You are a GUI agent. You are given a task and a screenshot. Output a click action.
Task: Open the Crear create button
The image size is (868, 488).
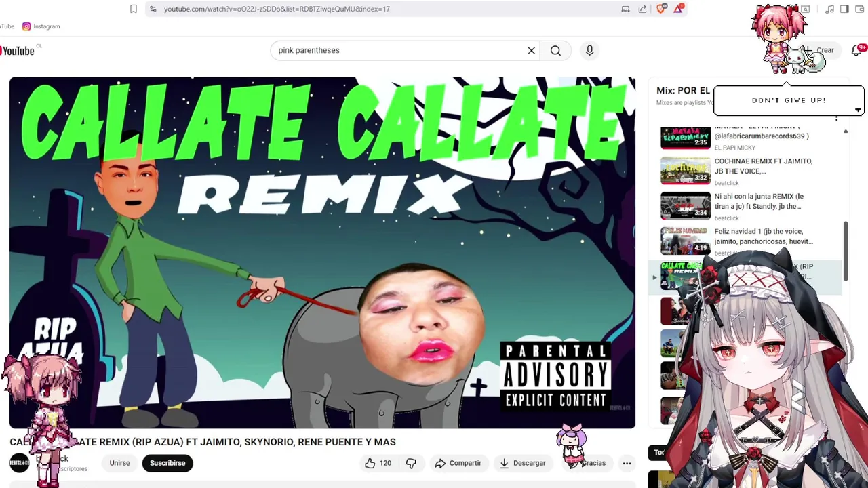point(819,50)
